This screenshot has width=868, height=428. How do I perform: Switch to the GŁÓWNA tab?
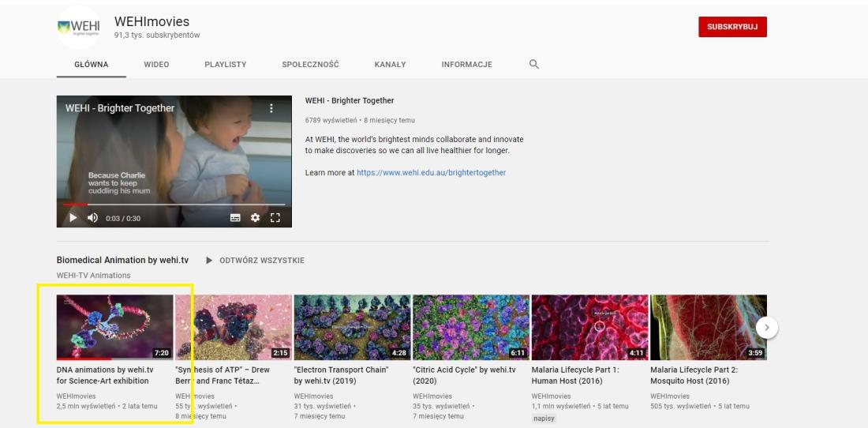92,64
